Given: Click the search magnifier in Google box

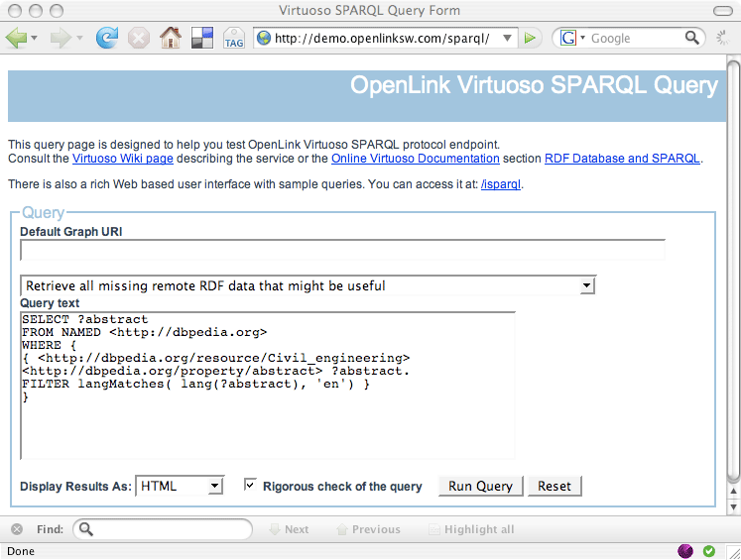Looking at the screenshot, I should (x=692, y=38).
